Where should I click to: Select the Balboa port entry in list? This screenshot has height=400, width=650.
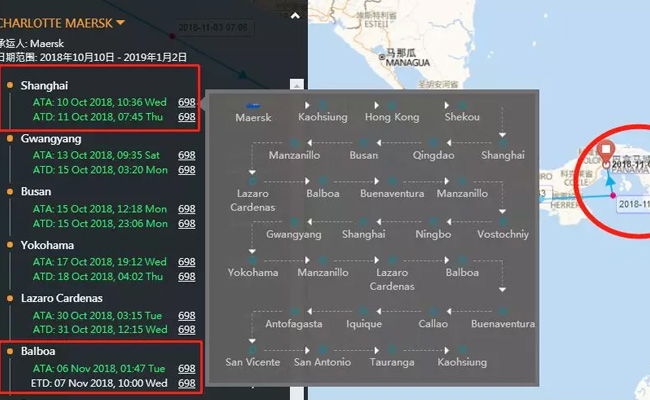tap(38, 351)
